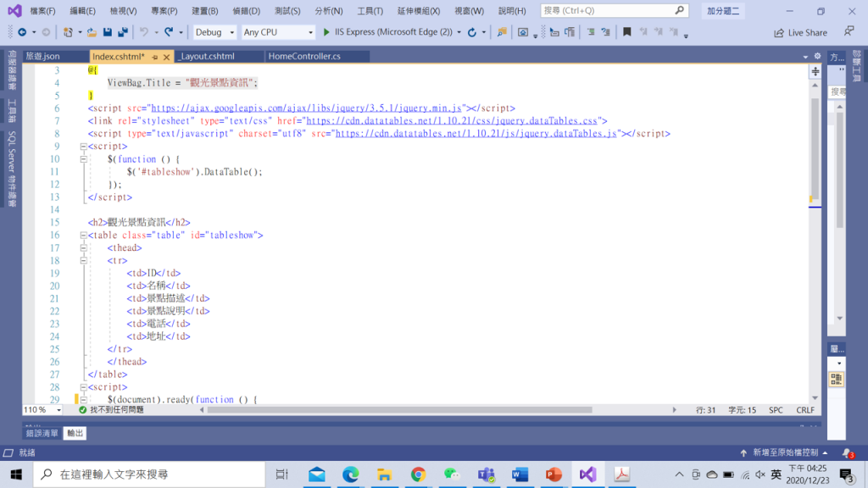Open the 工具(T) menu
The height and width of the screenshot is (488, 868).
[370, 11]
